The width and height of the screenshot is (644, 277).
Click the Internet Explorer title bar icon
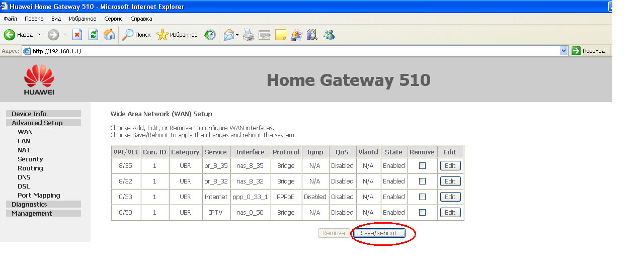click(5, 7)
